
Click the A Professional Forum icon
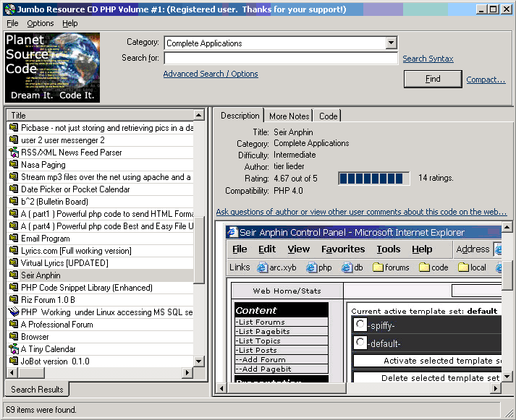point(14,324)
